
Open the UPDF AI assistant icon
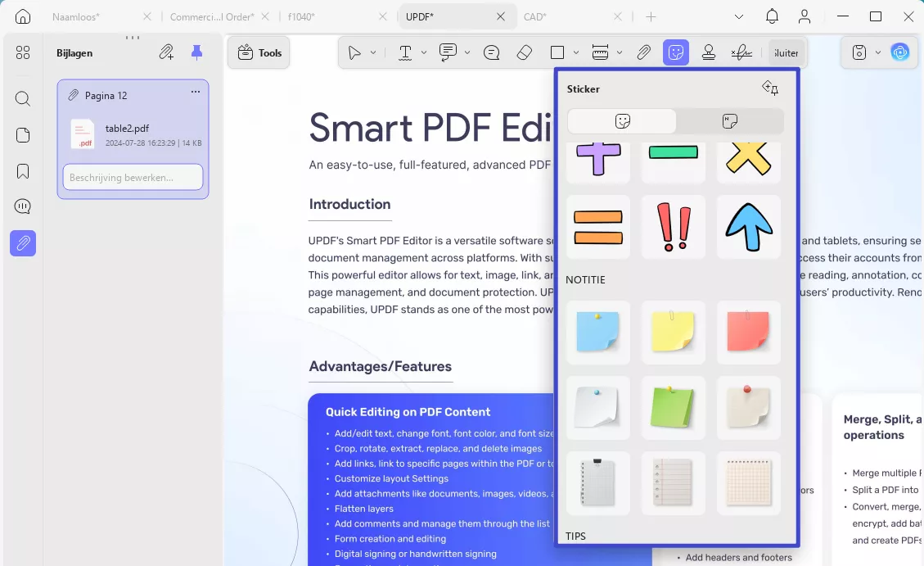(x=899, y=52)
